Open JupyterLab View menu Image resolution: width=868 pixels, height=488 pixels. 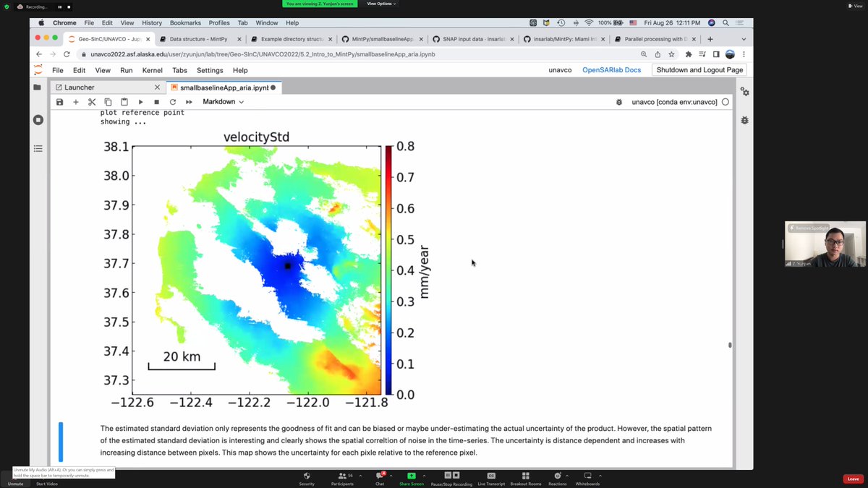point(103,70)
